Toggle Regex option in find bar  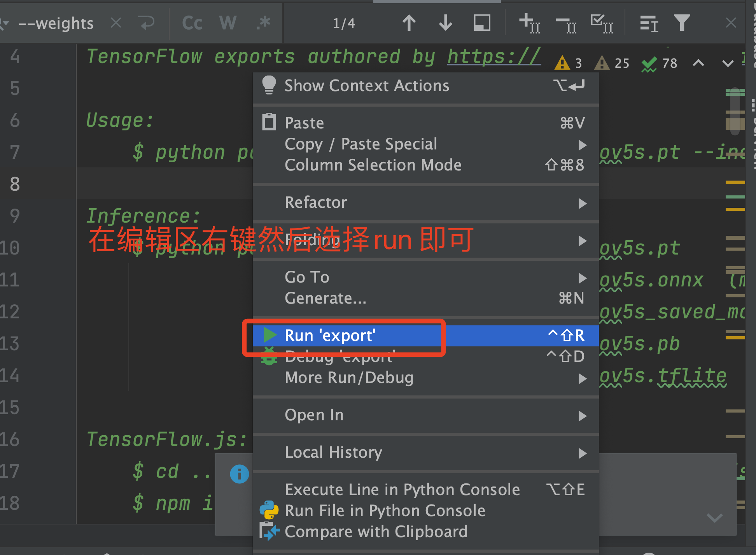click(264, 23)
